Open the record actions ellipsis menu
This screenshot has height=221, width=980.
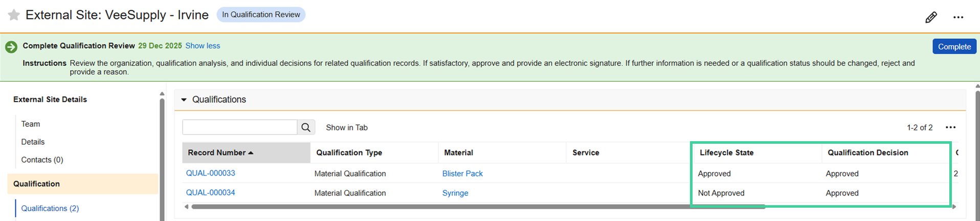[958, 17]
